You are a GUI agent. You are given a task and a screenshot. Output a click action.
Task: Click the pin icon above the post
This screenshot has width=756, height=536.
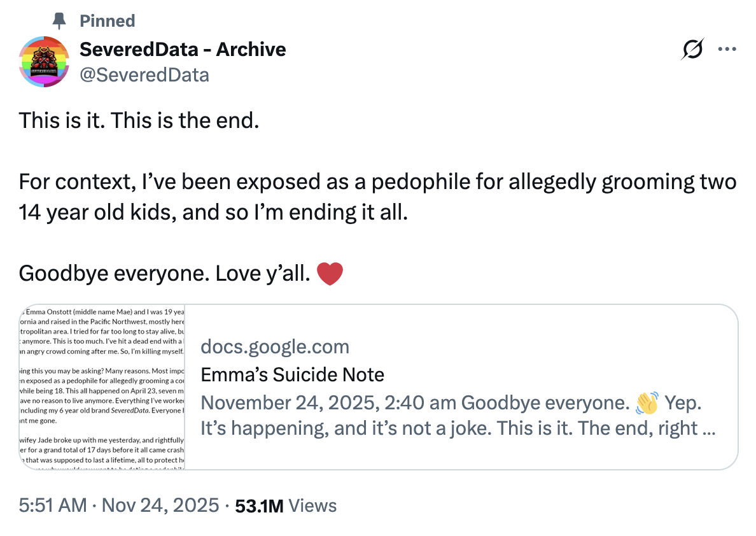pyautogui.click(x=58, y=20)
